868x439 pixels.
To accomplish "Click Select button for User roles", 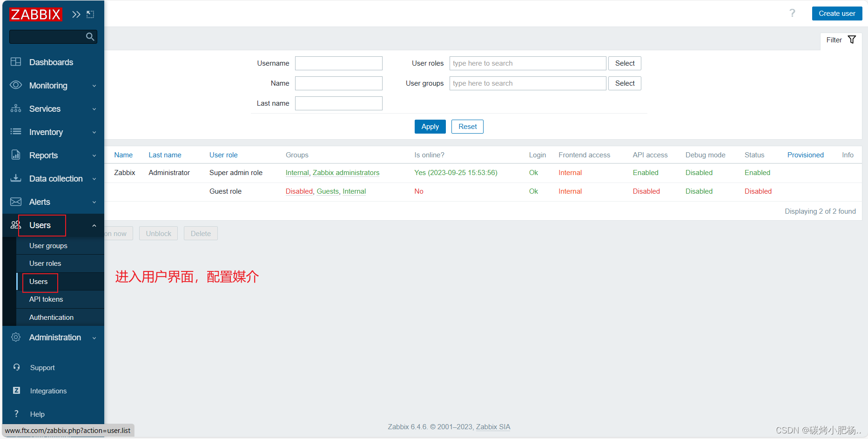I will pyautogui.click(x=625, y=63).
